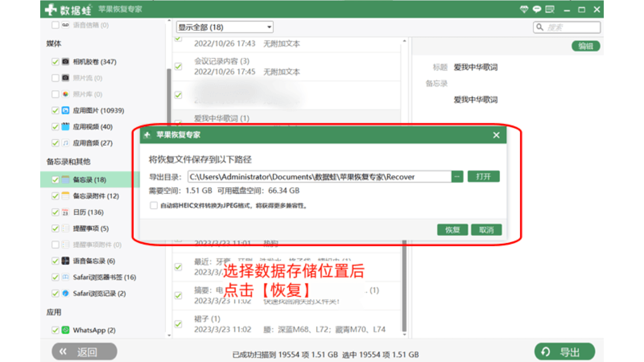This screenshot has height=362, width=644.
Task: Click the diamond VIP icon in title bar
Action: click(524, 9)
